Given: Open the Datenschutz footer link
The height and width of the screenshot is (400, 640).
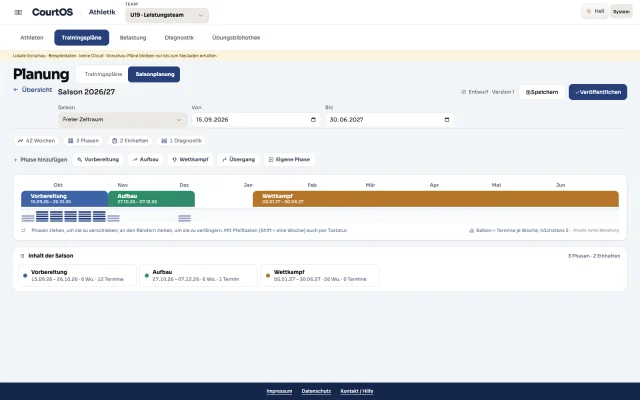Looking at the screenshot, I should pos(316,391).
